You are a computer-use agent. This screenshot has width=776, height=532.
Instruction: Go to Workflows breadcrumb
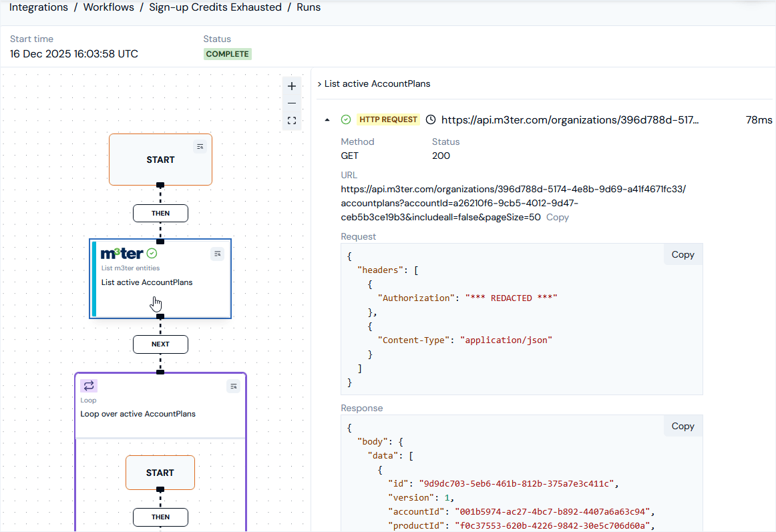tap(108, 7)
